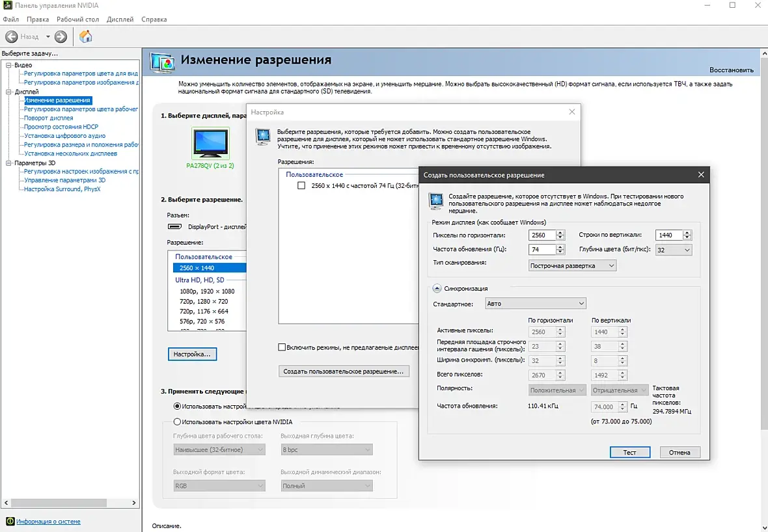
Task: Click the vertical lines spinner arrows
Action: (687, 235)
